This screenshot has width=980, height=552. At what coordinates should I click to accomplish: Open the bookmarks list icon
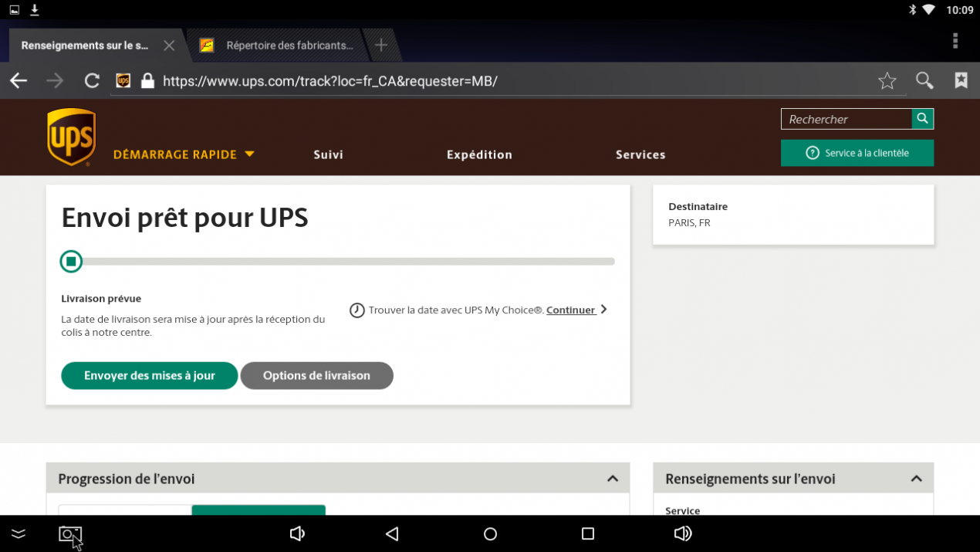(961, 80)
